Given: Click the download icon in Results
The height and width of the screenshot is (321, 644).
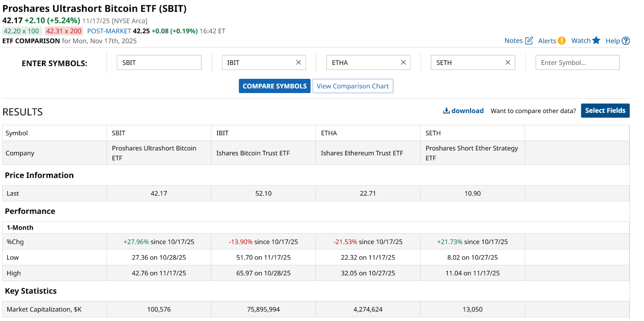Looking at the screenshot, I should click(446, 111).
